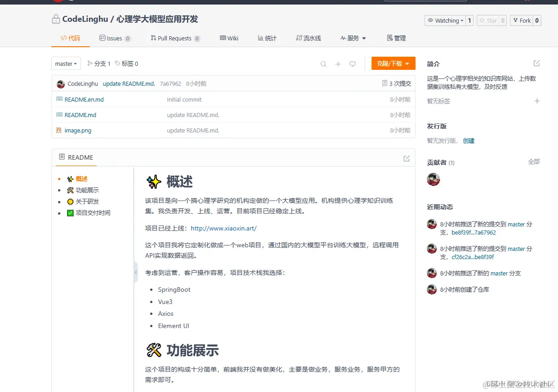The image size is (558, 392).
Task: Open the master branch selector
Action: click(x=65, y=64)
